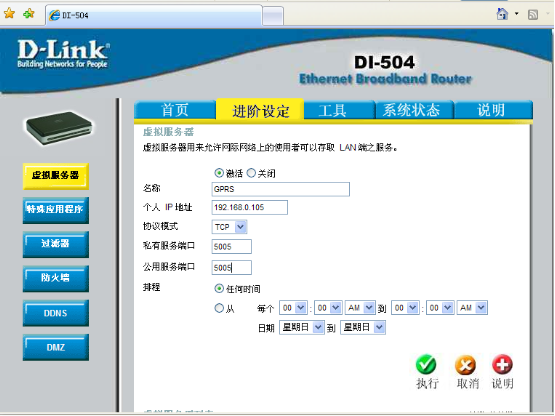Click the 私有服务端口 input field
This screenshot has width=555, height=416.
tap(231, 246)
